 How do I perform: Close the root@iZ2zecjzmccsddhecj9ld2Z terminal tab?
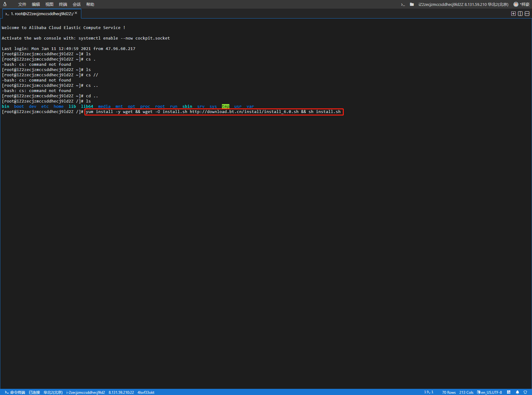76,13
